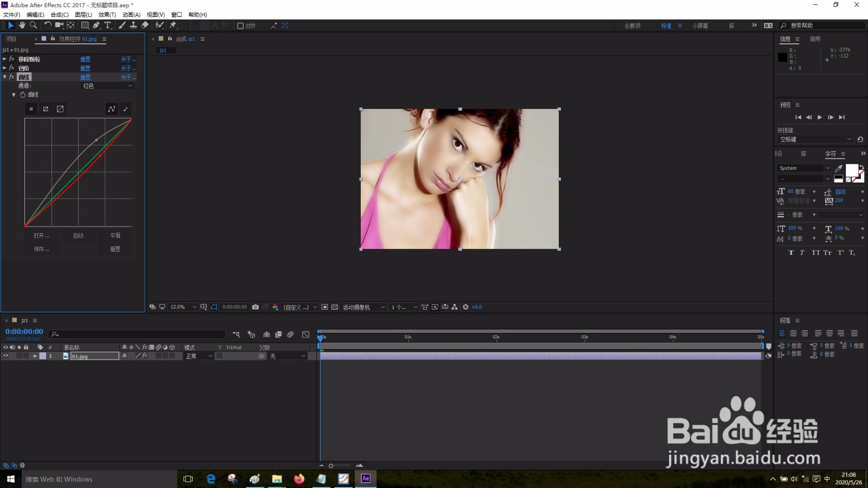The height and width of the screenshot is (488, 868).
Task: Expand the 色阶 effect
Action: [x=5, y=68]
